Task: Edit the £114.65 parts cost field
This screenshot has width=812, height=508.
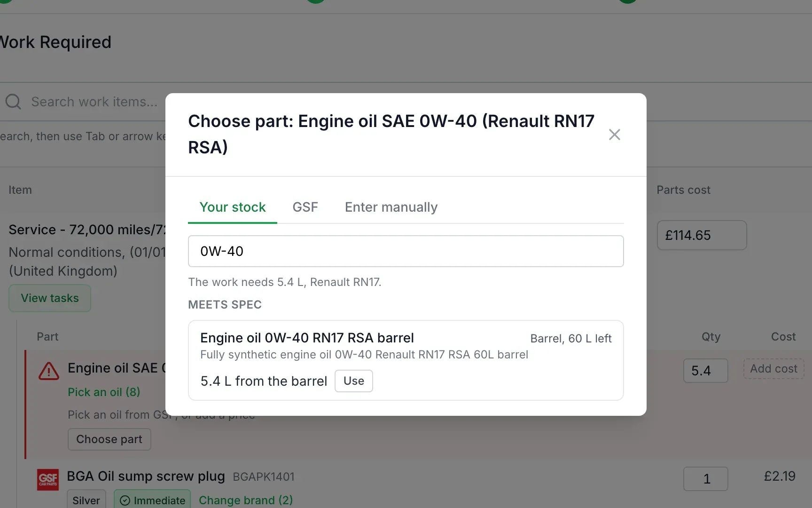Action: click(x=702, y=235)
